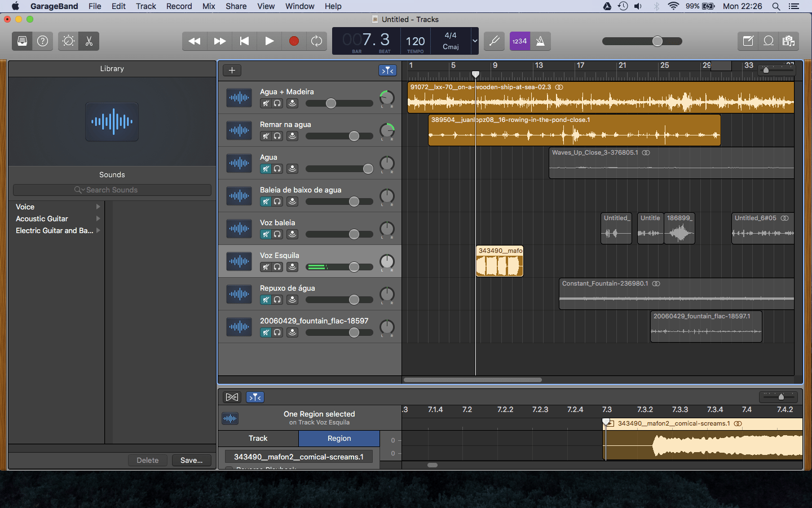The image size is (812, 508).
Task: Click the tuner fork icon
Action: coord(494,41)
